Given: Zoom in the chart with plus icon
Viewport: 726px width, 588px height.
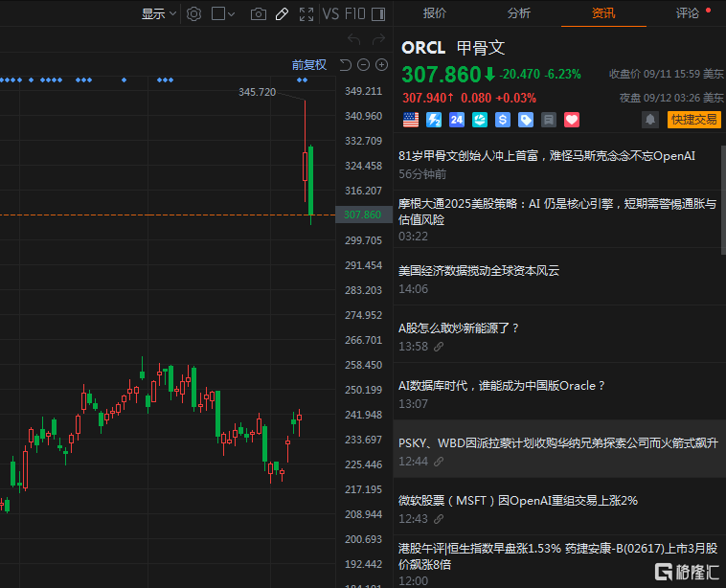Looking at the screenshot, I should [x=381, y=65].
